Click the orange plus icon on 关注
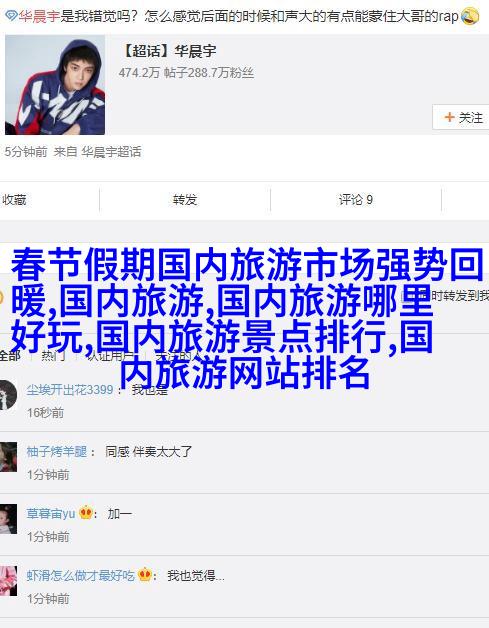 pyautogui.click(x=449, y=117)
